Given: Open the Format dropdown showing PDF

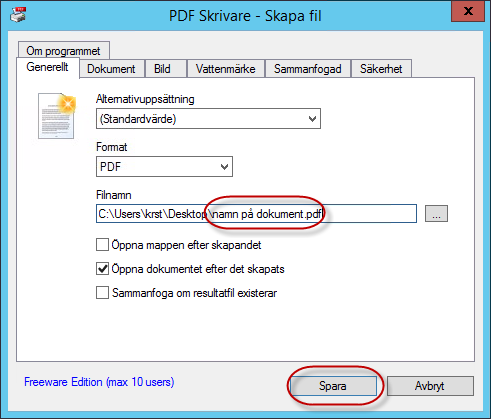Looking at the screenshot, I should point(164,166).
